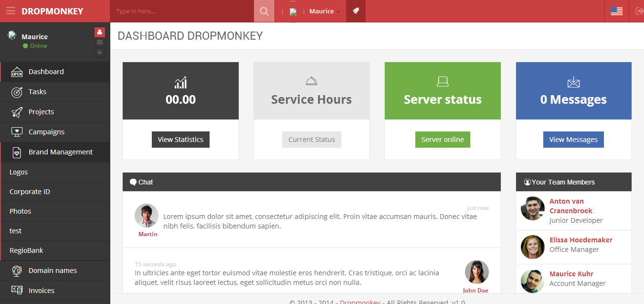
Task: Open Elissa Hoedemaker's team member link
Action: click(581, 240)
